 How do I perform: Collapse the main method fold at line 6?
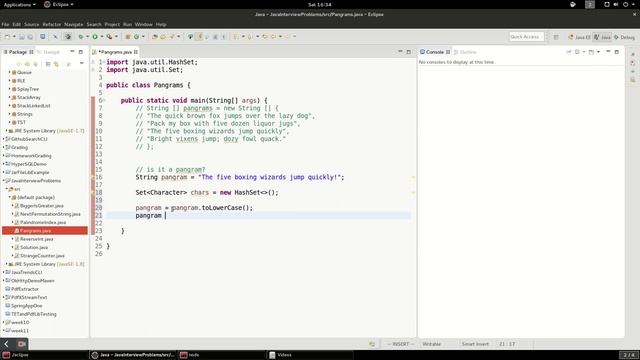tap(104, 100)
